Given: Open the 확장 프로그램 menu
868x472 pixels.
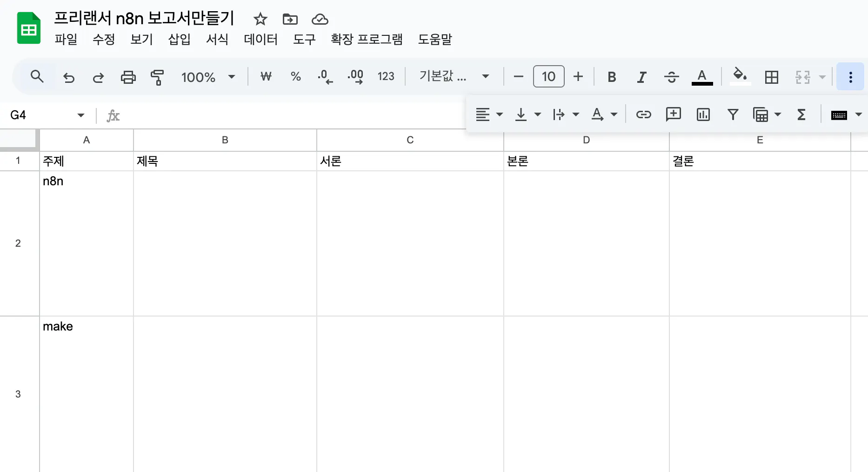Looking at the screenshot, I should coord(367,39).
